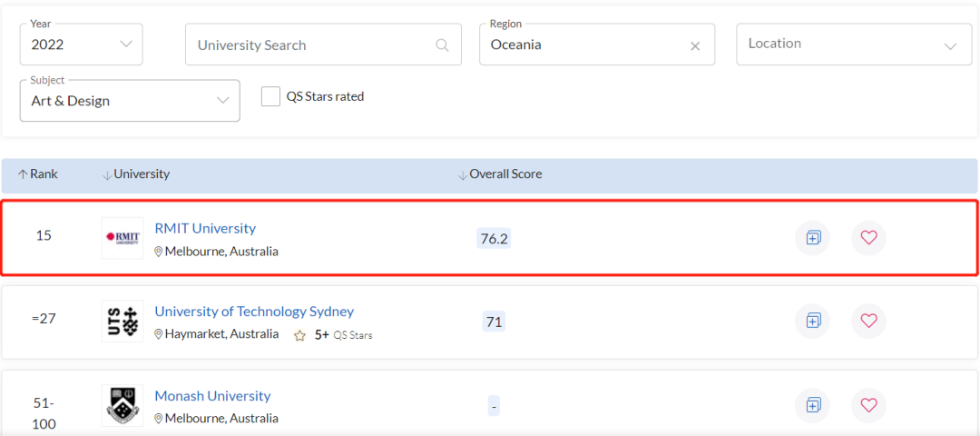Open the Subject Art & Design dropdown
This screenshot has width=980, height=436.
click(130, 100)
